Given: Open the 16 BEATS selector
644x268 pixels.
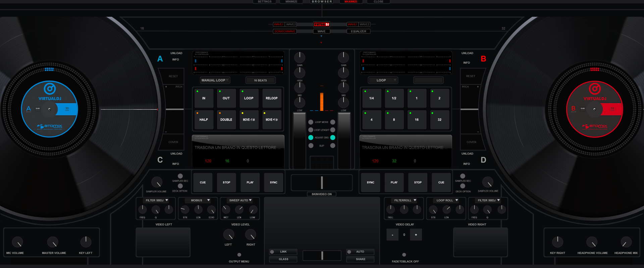Looking at the screenshot, I should [x=260, y=80].
